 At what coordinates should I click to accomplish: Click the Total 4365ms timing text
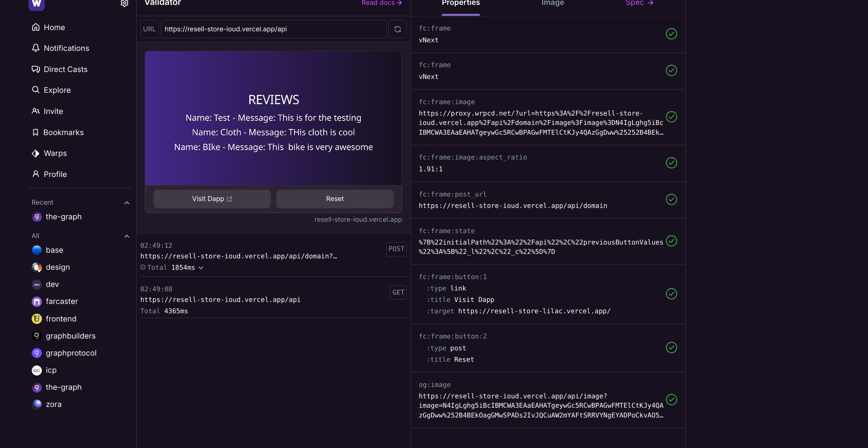tap(164, 311)
